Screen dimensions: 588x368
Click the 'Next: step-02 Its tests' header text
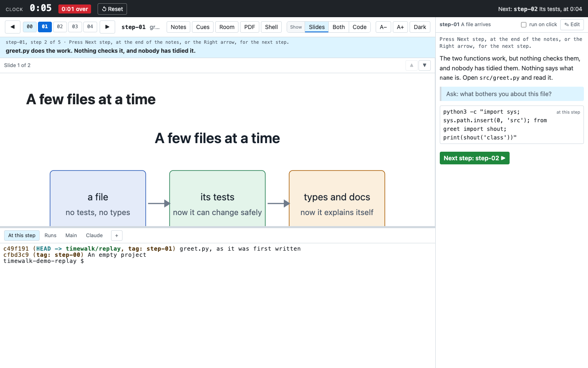[x=540, y=9]
